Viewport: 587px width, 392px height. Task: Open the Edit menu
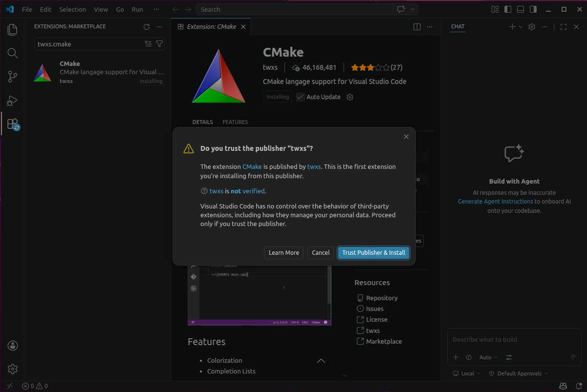(x=45, y=9)
